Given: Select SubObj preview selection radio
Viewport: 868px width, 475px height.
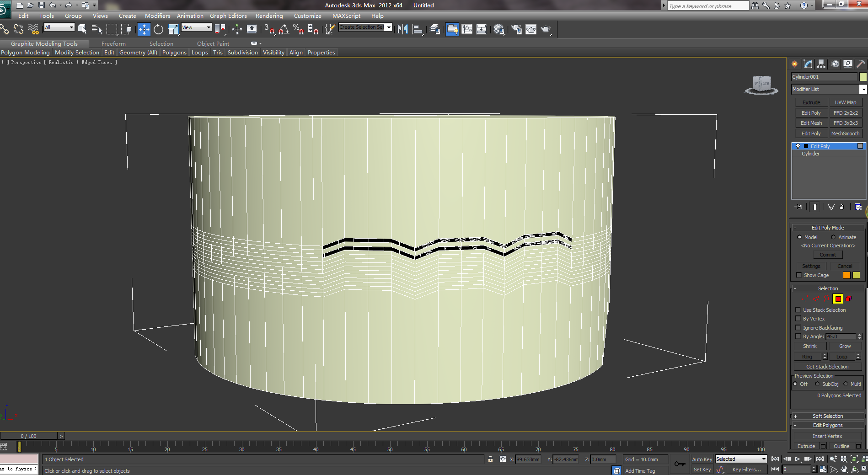Looking at the screenshot, I should click(818, 384).
